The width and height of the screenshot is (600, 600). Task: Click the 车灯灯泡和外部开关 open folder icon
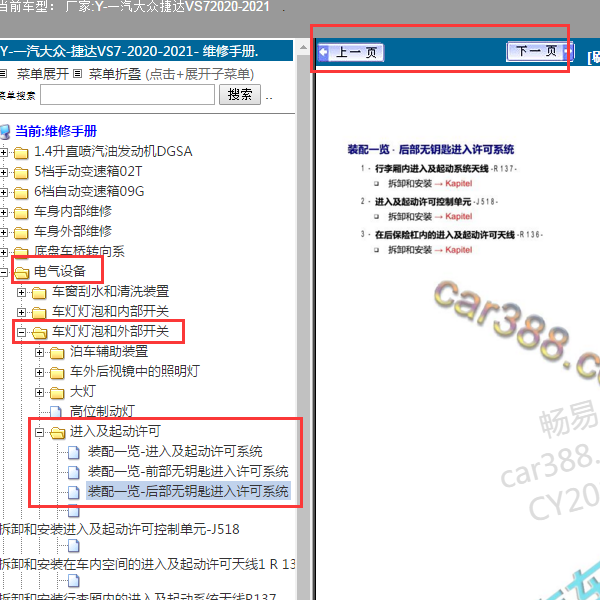39,333
